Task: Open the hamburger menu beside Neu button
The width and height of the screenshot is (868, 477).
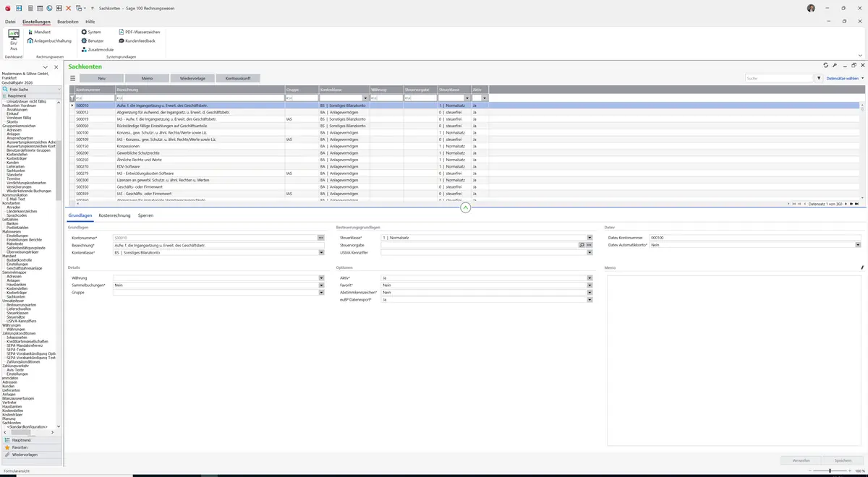Action: pyautogui.click(x=72, y=78)
